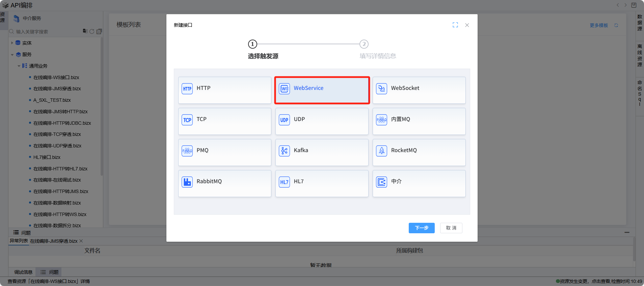Select the HL7 trigger icon

click(x=284, y=182)
